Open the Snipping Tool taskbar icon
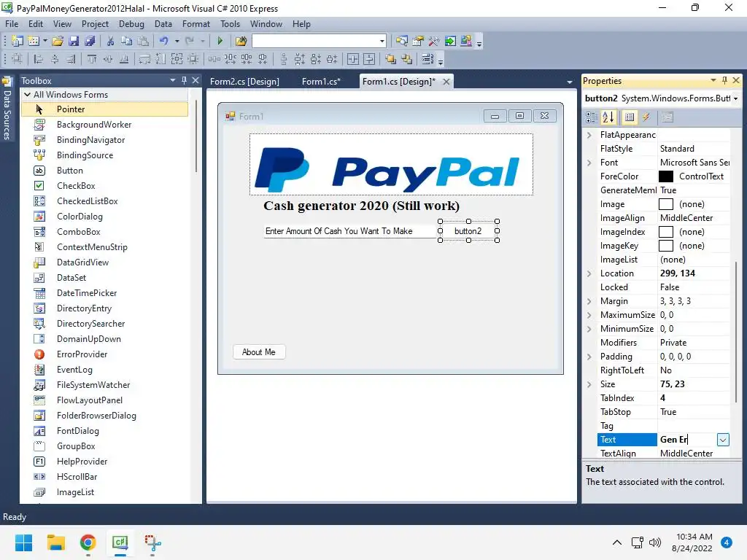 (152, 542)
